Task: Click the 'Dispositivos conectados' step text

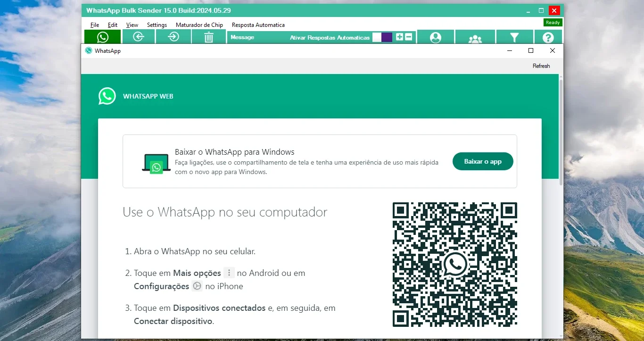Action: (x=219, y=308)
